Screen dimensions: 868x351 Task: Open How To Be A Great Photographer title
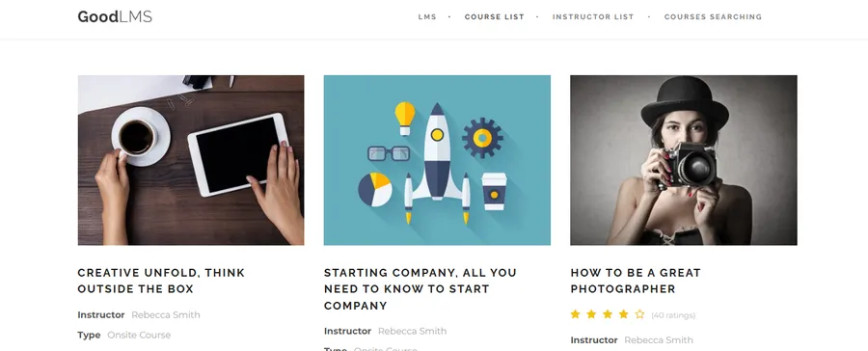point(636,281)
